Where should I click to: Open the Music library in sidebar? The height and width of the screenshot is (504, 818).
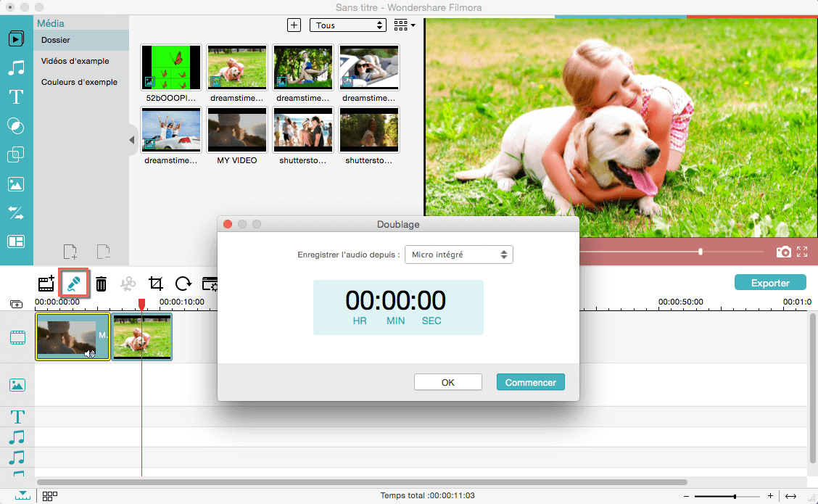coord(16,67)
